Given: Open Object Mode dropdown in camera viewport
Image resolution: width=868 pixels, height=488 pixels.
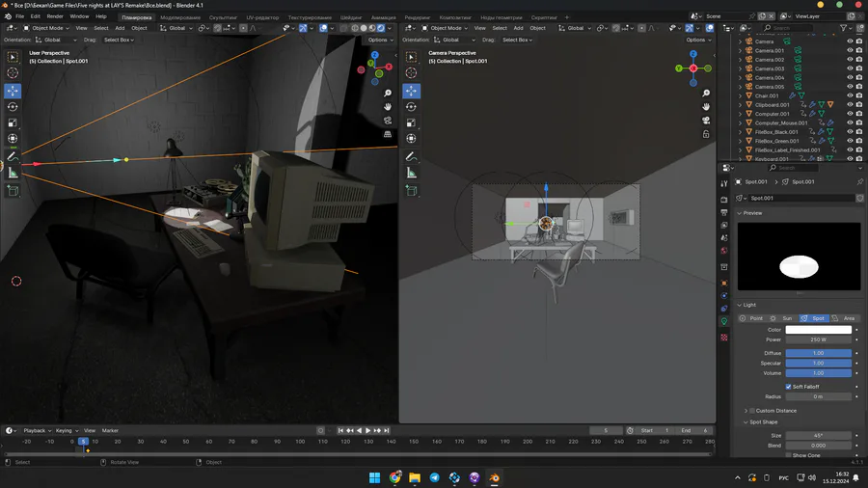Looking at the screenshot, I should point(445,28).
